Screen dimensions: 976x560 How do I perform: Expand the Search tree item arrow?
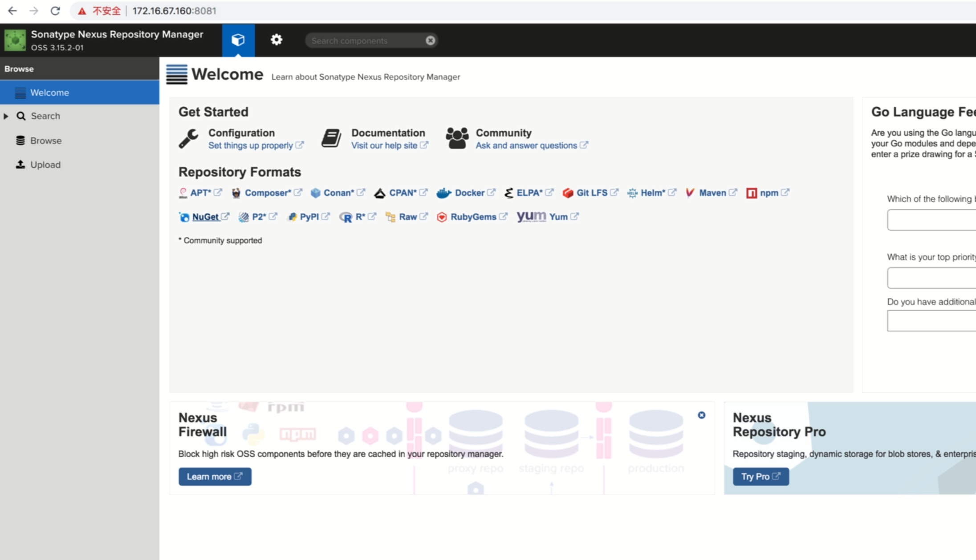pos(6,116)
